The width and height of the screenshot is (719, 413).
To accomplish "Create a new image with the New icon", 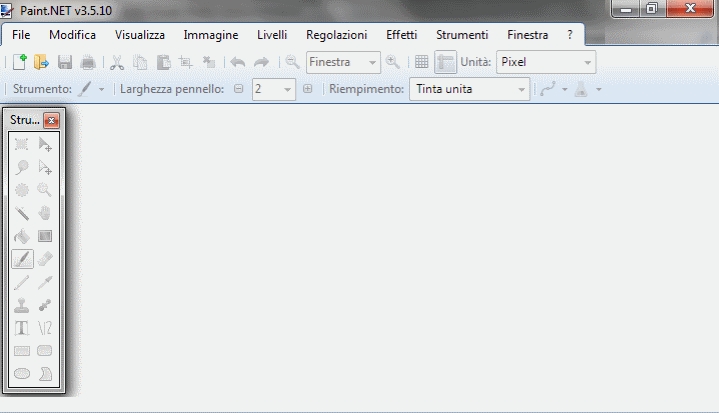I will (20, 62).
